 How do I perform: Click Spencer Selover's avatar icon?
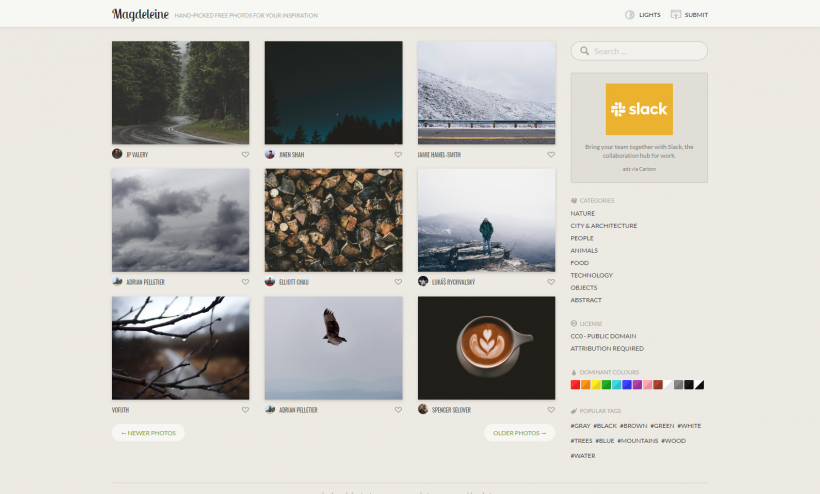[423, 409]
